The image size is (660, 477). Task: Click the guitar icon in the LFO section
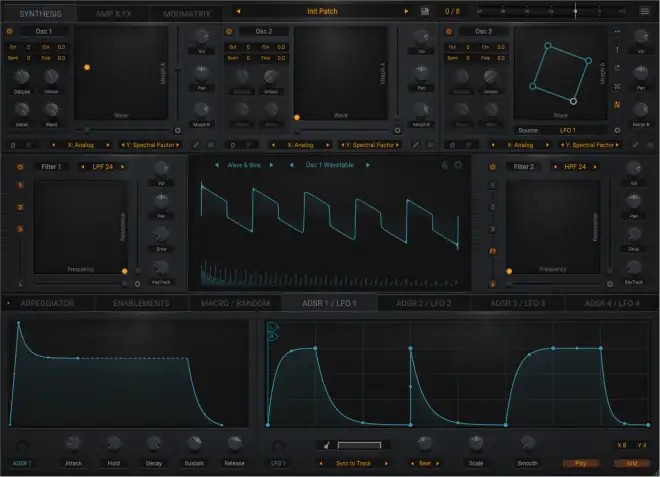(327, 445)
